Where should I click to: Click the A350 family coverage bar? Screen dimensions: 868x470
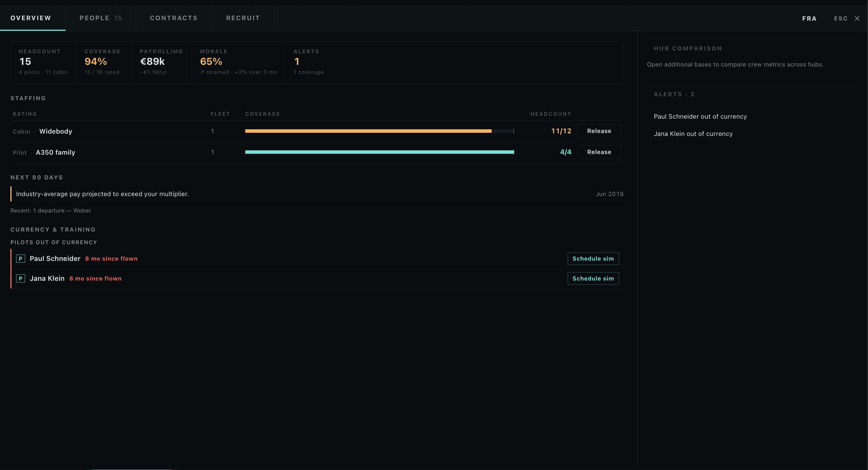coord(380,152)
